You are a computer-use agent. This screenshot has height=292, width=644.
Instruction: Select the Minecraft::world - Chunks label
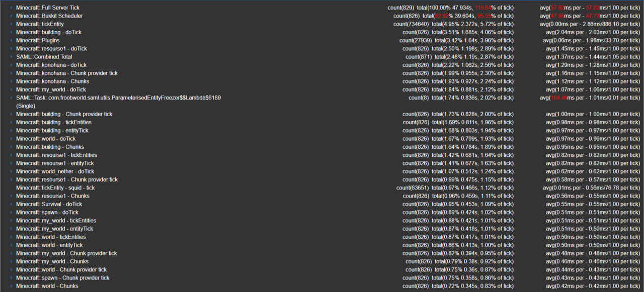(x=47, y=286)
